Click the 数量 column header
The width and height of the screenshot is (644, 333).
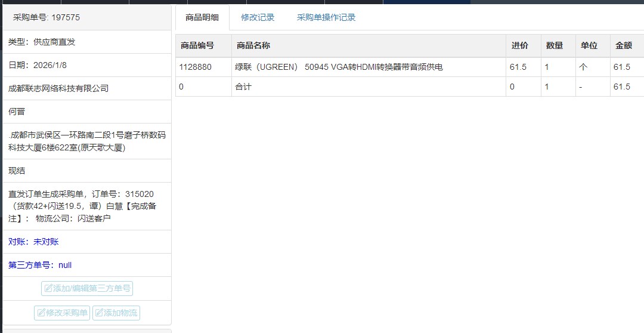pyautogui.click(x=554, y=46)
